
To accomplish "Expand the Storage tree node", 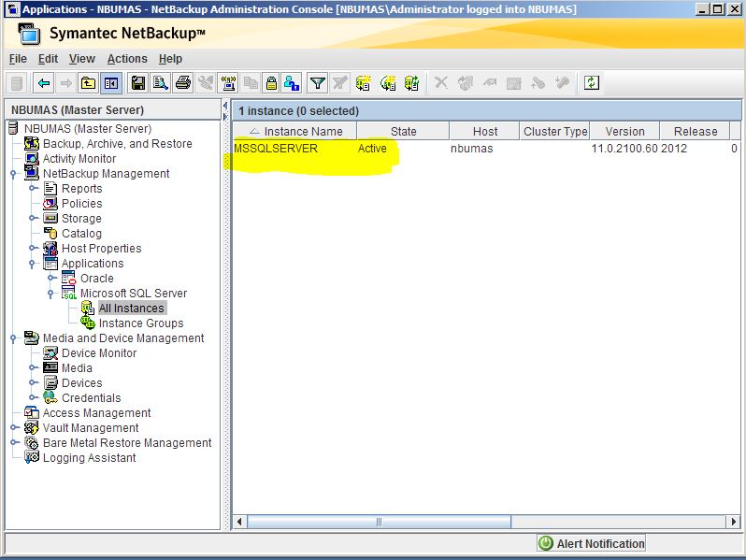I will pyautogui.click(x=33, y=219).
